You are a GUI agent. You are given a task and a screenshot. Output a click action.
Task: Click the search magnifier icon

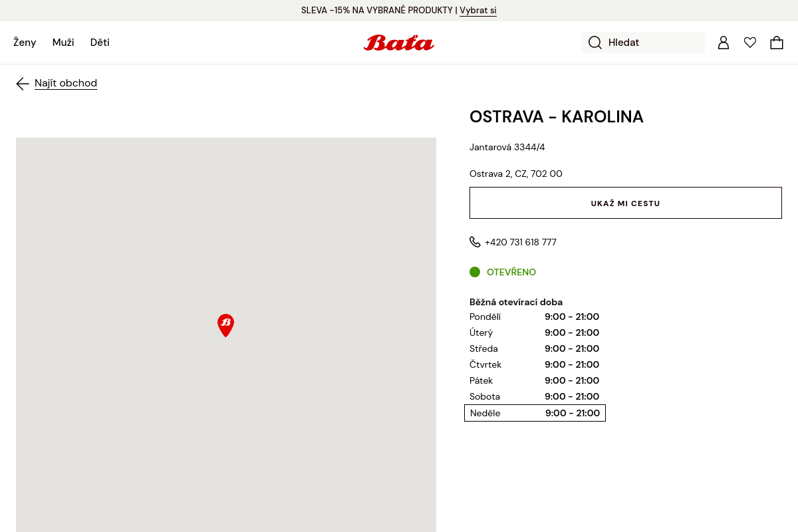[x=595, y=43]
